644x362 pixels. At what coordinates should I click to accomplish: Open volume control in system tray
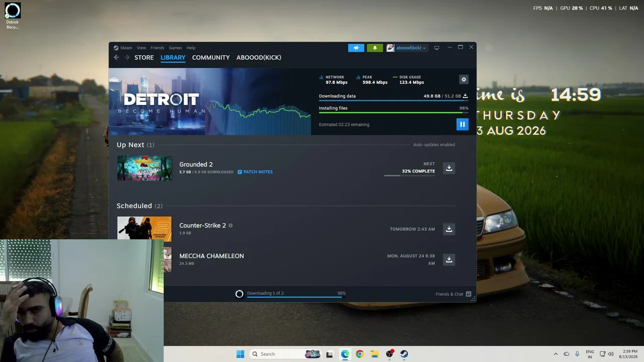[x=611, y=354]
